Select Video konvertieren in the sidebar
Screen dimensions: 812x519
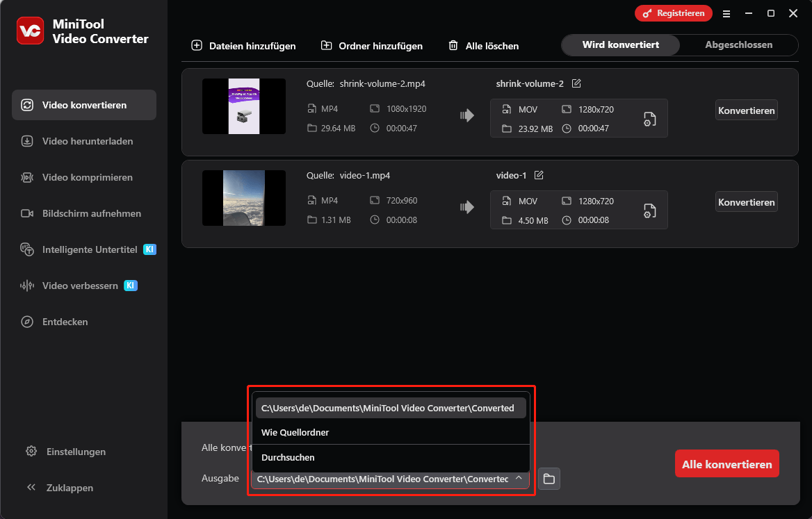click(x=84, y=105)
